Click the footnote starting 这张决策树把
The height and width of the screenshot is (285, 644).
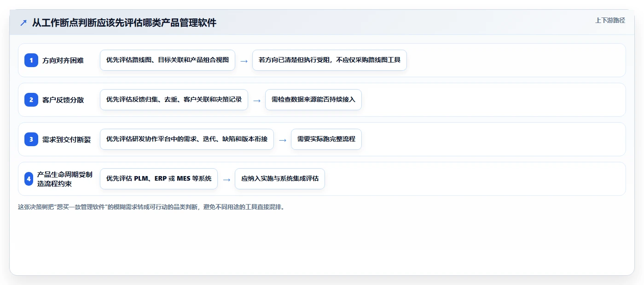(151, 207)
